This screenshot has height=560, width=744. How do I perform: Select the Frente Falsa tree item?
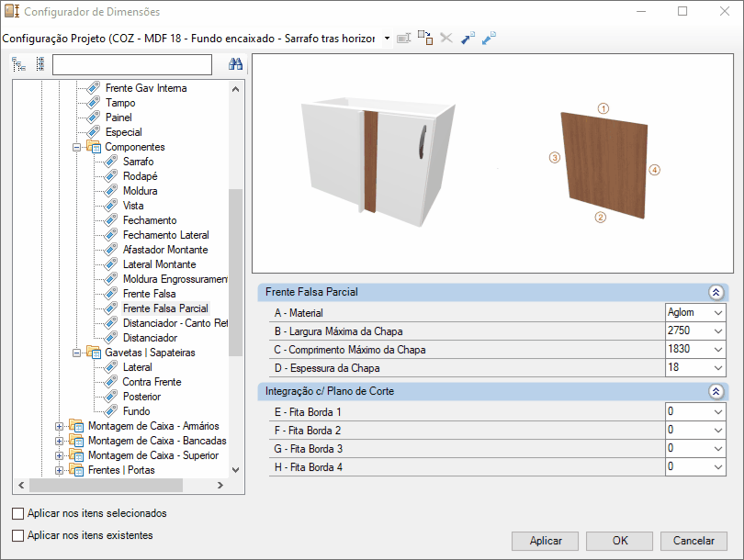point(150,294)
